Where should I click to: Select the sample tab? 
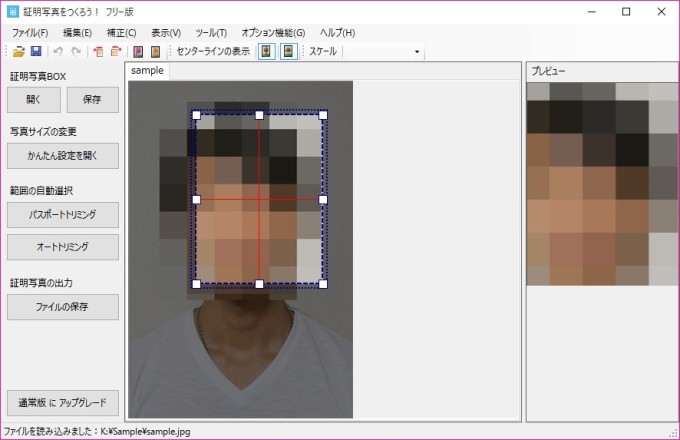click(x=147, y=71)
